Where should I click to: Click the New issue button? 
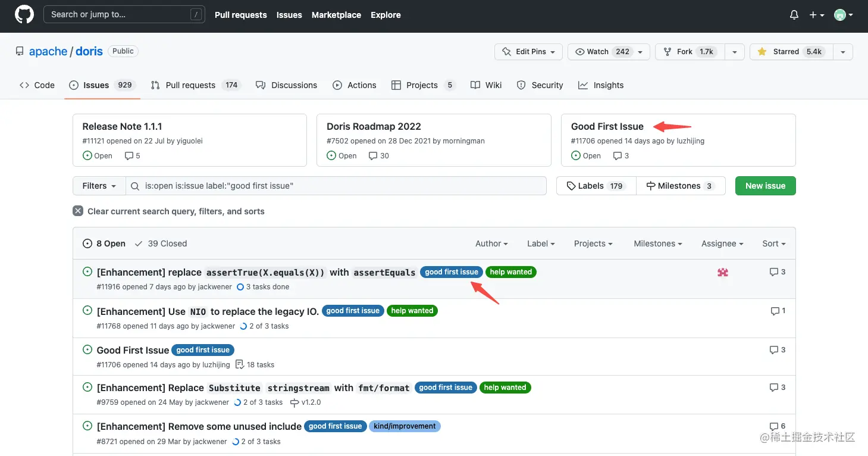(765, 186)
